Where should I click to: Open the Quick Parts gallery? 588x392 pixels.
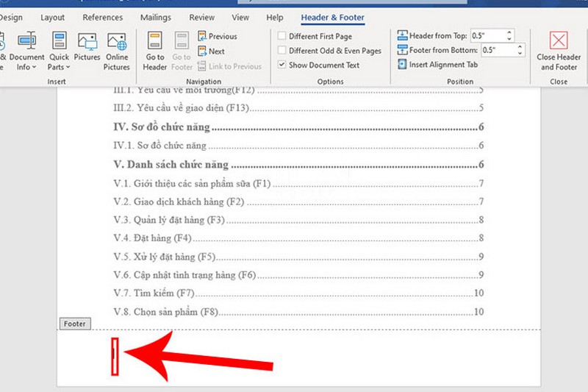pyautogui.click(x=59, y=51)
